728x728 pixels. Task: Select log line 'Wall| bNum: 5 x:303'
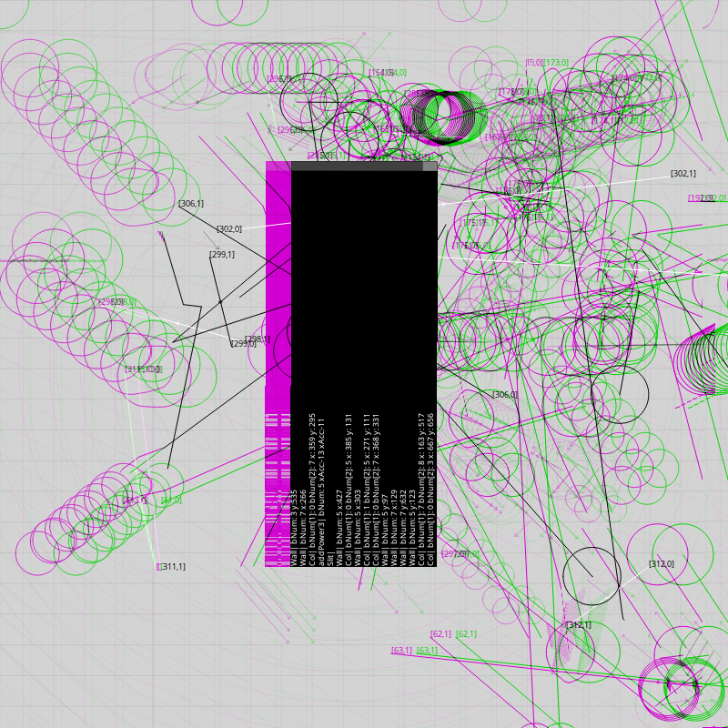point(358,528)
